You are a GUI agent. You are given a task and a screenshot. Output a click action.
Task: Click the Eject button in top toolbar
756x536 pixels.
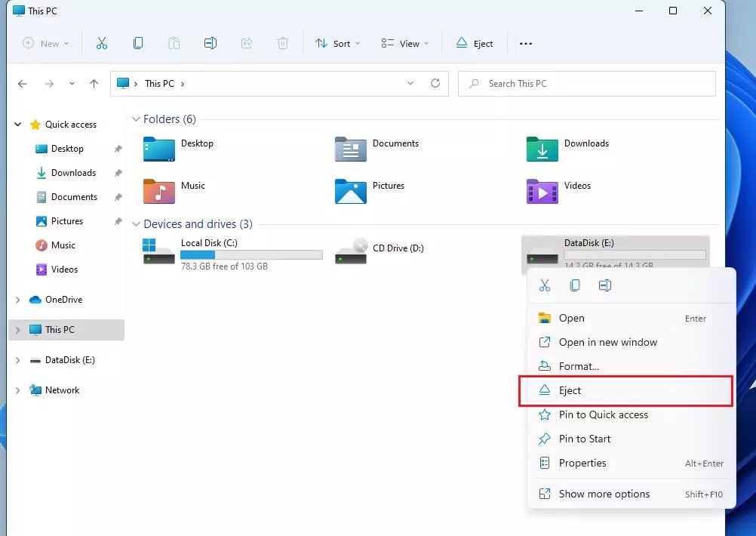[x=475, y=43]
